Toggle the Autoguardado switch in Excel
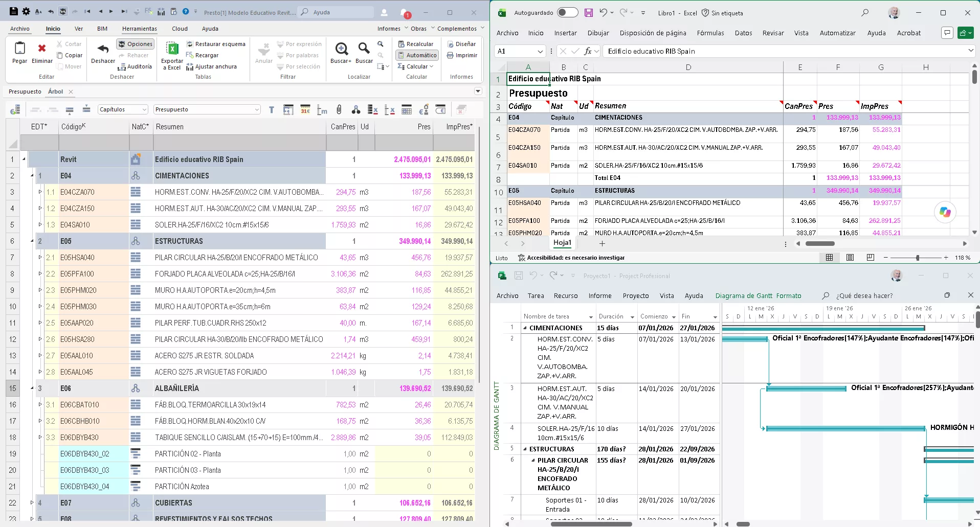This screenshot has height=527, width=980. 567,13
